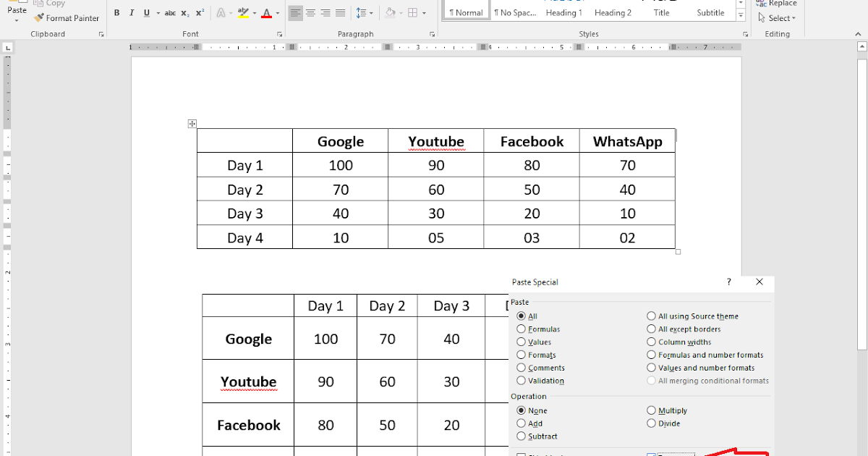The image size is (868, 456).
Task: Toggle bold formatting
Action: (x=116, y=12)
